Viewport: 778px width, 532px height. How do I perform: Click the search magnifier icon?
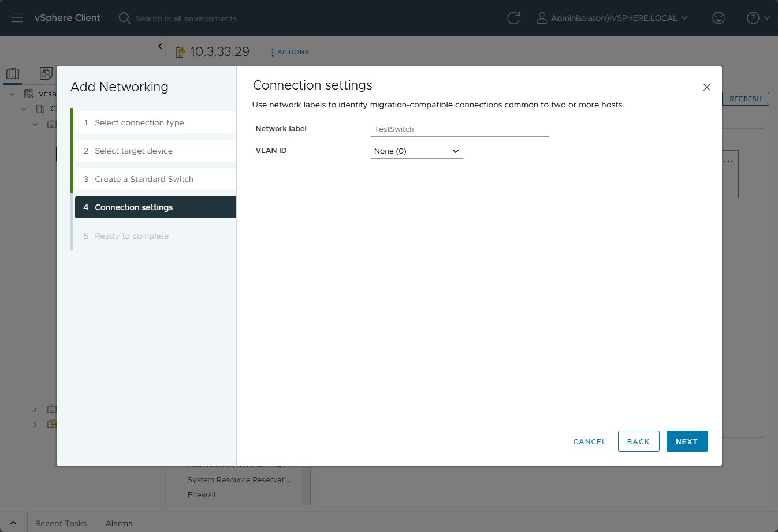pos(124,18)
